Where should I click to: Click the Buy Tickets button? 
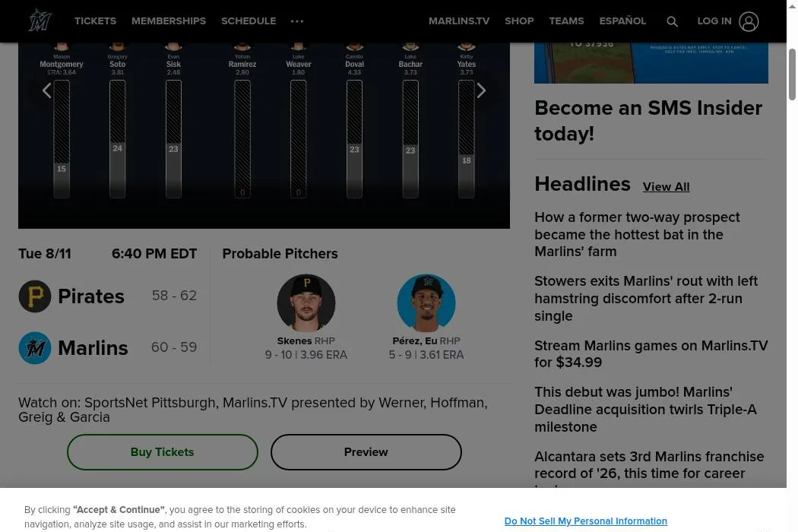point(163,452)
